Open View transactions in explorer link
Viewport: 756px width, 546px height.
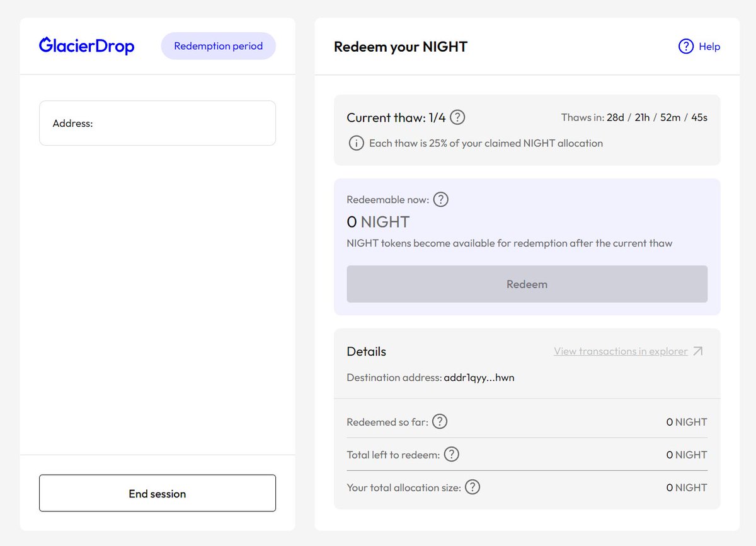[x=621, y=351]
